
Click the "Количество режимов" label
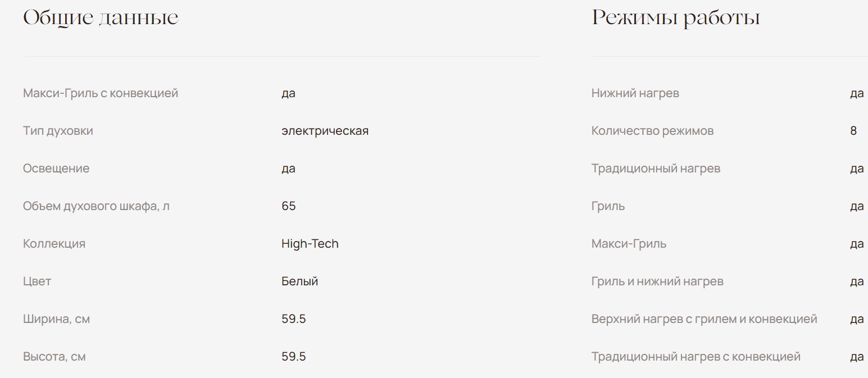[652, 131]
